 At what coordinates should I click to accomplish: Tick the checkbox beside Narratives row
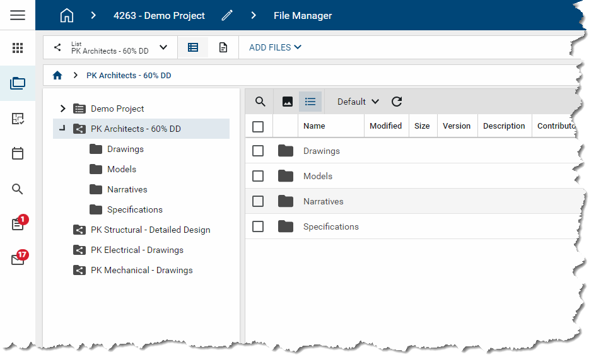pos(258,201)
